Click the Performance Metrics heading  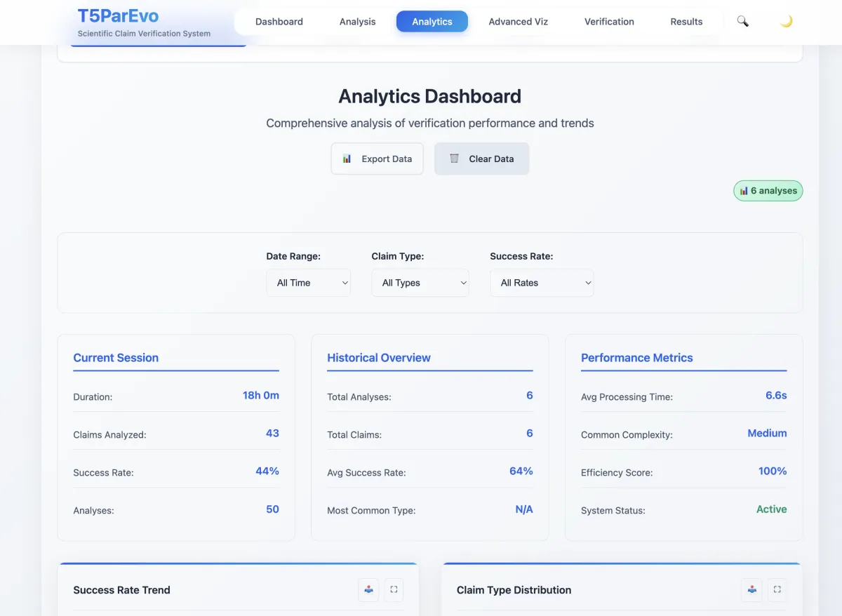click(x=637, y=358)
